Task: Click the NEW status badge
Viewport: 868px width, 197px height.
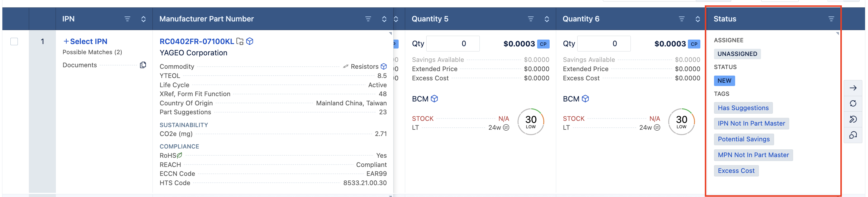Action: [724, 81]
